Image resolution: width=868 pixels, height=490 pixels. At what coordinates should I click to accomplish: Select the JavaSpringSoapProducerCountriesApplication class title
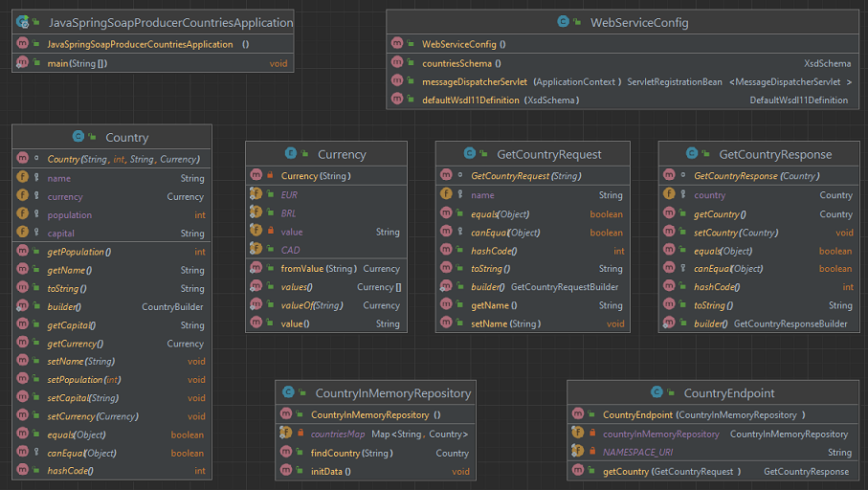(170, 23)
